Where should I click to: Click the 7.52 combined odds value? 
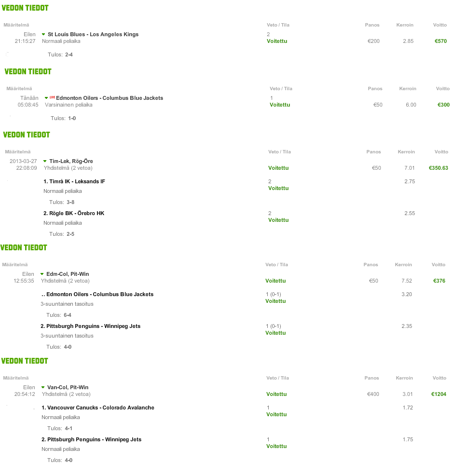(x=407, y=281)
